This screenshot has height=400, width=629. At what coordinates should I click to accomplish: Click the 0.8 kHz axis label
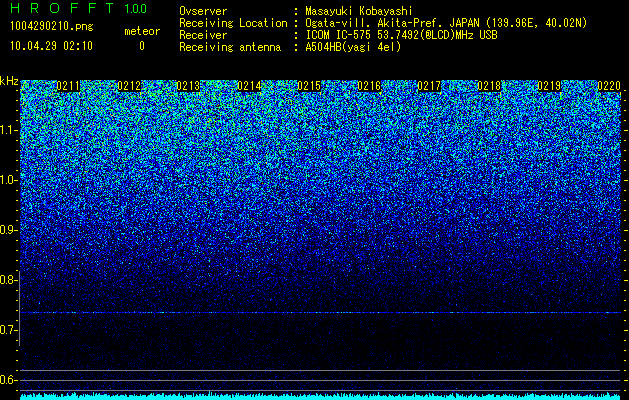point(9,280)
